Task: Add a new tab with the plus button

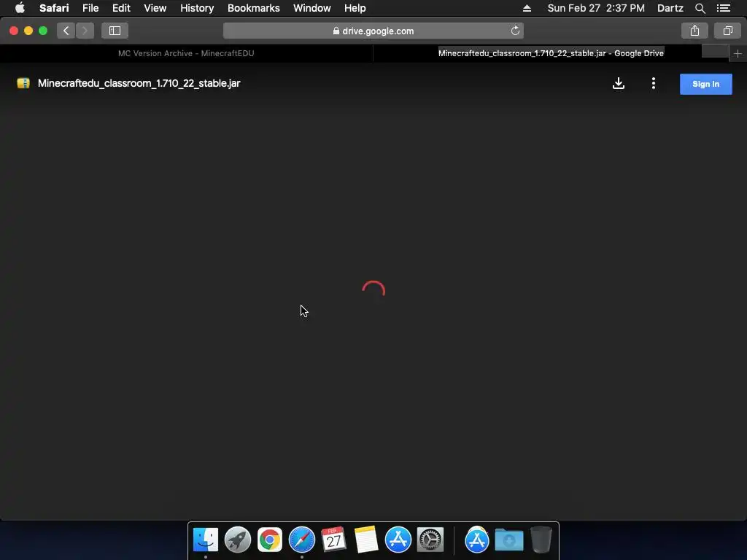Action: click(x=738, y=53)
